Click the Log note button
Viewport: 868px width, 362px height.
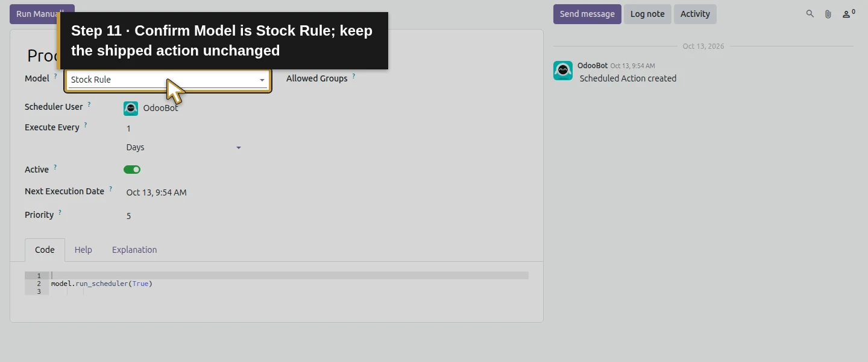tap(647, 14)
